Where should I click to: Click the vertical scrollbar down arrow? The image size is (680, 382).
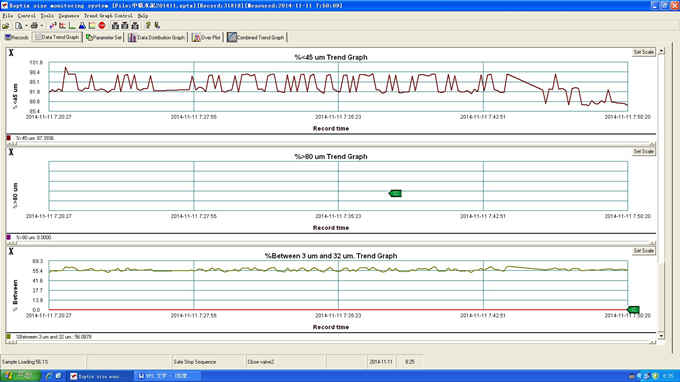tap(661, 336)
